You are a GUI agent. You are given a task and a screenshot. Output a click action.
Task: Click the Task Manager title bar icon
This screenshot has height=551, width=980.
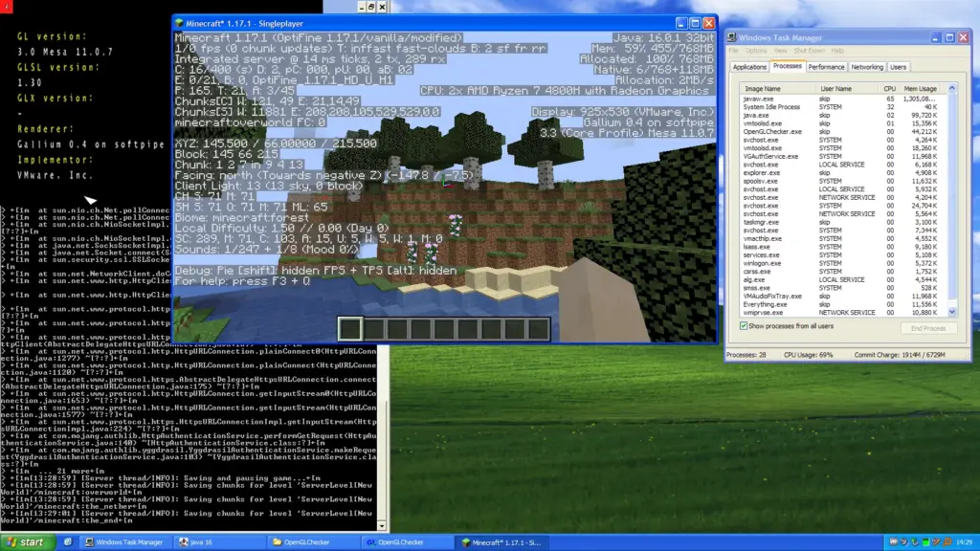(x=733, y=37)
